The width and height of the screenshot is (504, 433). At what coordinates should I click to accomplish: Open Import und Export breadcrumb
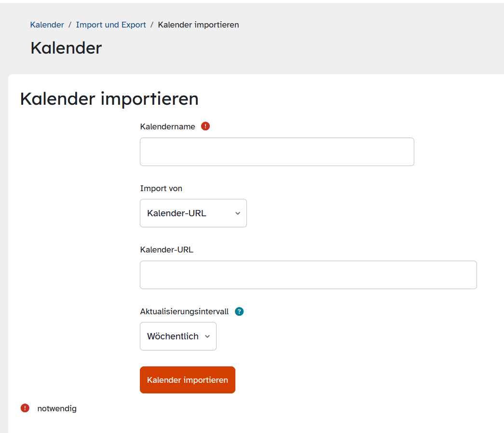tap(111, 25)
